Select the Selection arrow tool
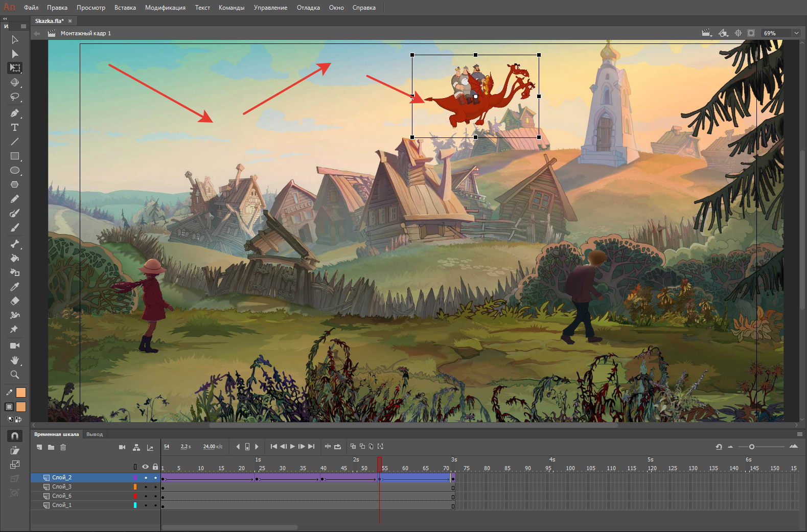Viewport: 807px width, 532px height. [15, 39]
